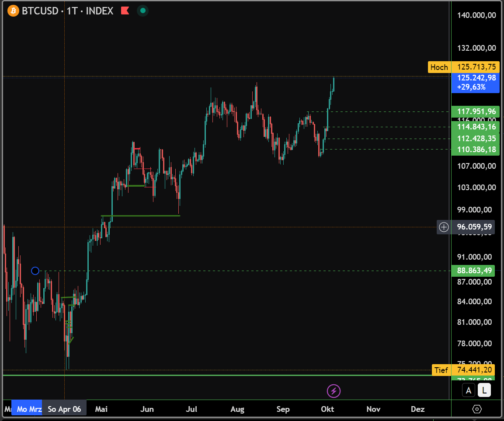Select the 117.951,96 green price label
This screenshot has width=504, height=421.
pos(476,111)
